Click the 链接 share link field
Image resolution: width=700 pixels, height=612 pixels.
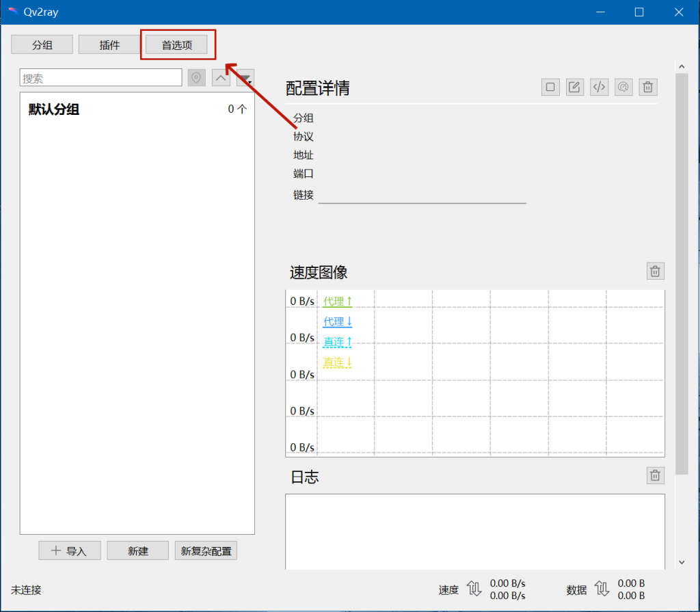pyautogui.click(x=422, y=195)
